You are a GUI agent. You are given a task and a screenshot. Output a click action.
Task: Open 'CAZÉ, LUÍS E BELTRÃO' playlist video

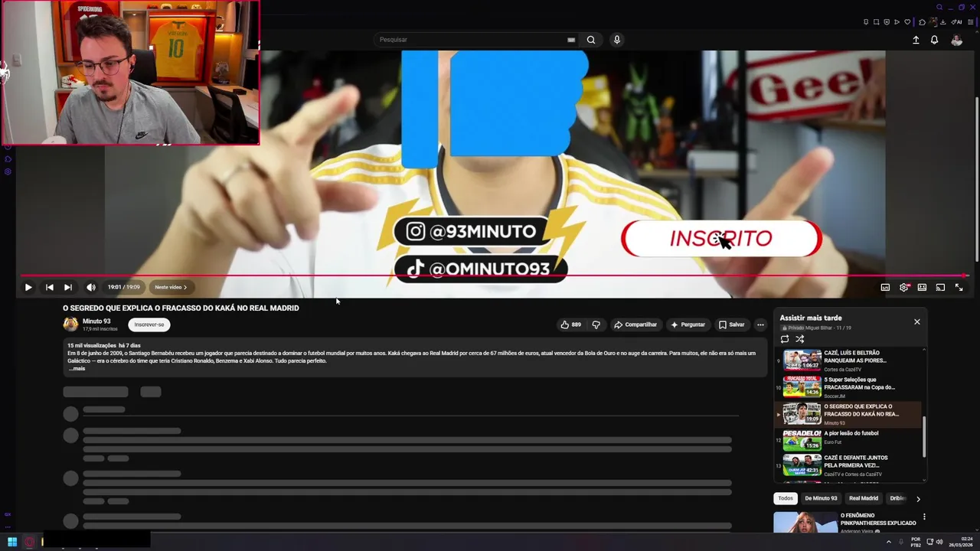[849, 360]
